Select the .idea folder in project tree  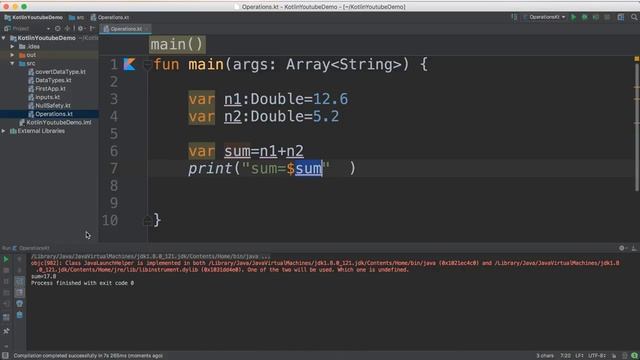pos(29,47)
